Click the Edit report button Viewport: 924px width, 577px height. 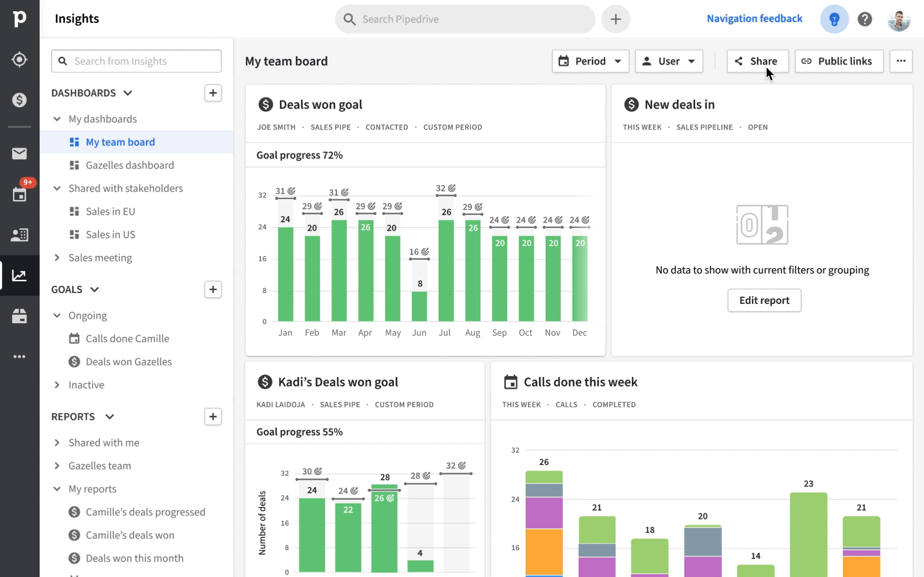[x=764, y=300]
